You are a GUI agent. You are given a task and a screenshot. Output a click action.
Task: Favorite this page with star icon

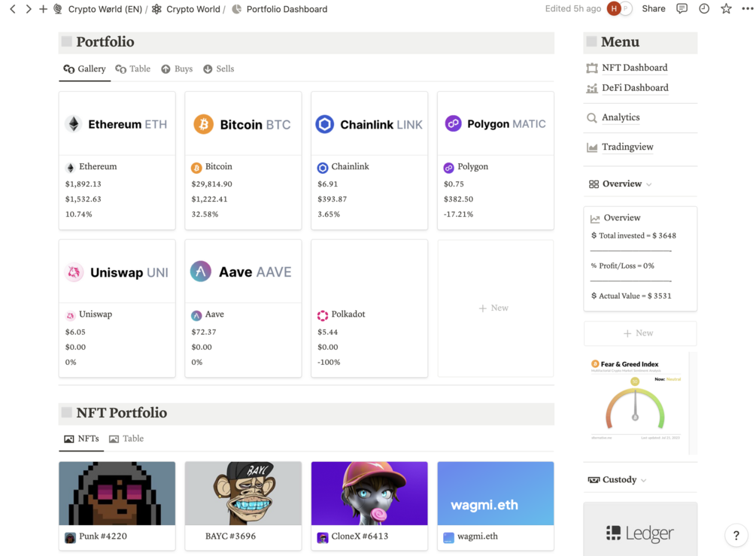pos(726,9)
